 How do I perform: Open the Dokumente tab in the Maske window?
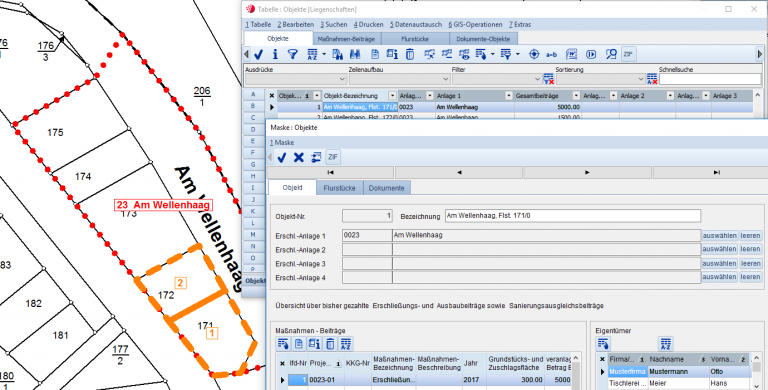pos(386,188)
